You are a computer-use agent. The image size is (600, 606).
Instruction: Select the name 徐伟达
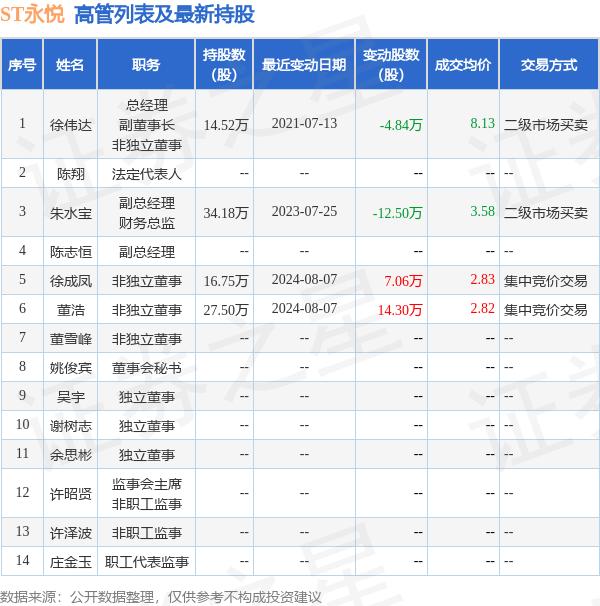tap(71, 125)
